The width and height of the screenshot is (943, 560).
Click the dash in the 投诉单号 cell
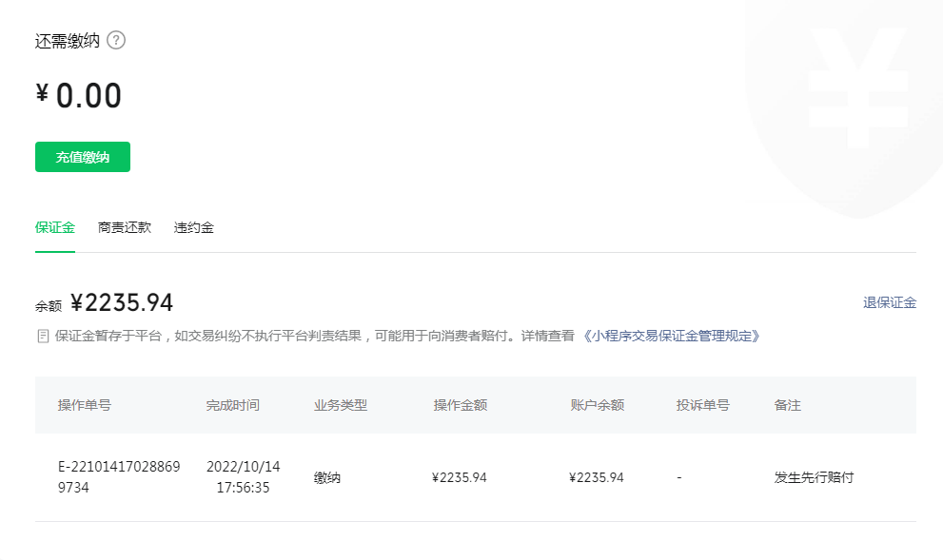(679, 477)
